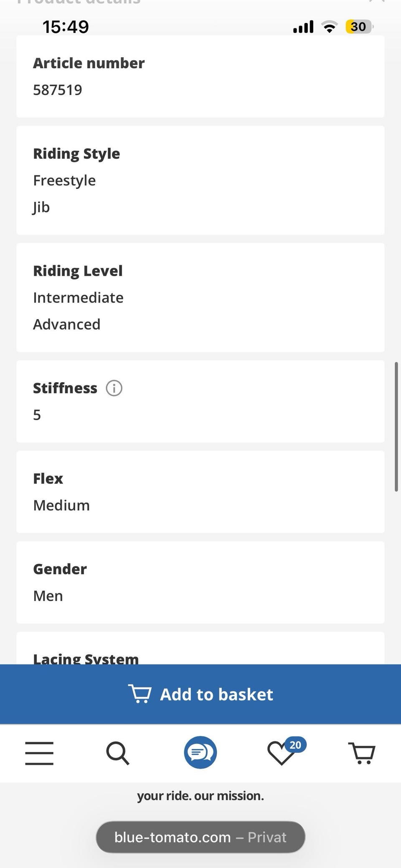This screenshot has height=868, width=401.
Task: Tap the Lacing System heading
Action: coord(86,658)
